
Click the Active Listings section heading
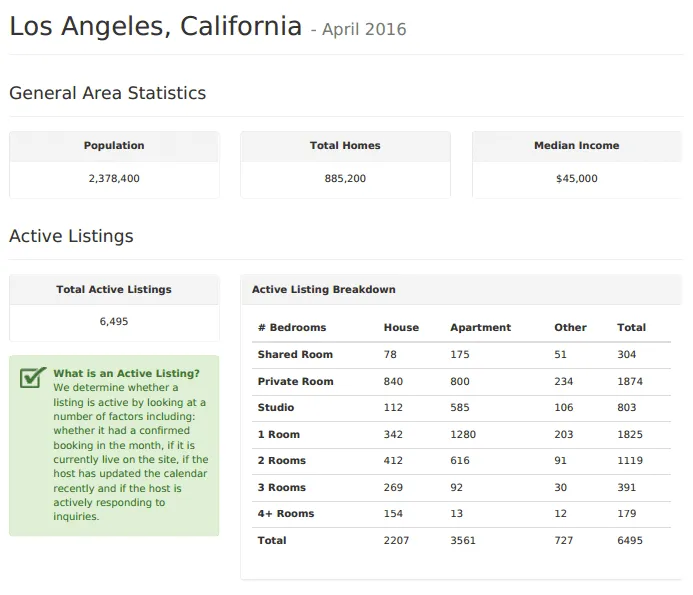click(x=71, y=236)
